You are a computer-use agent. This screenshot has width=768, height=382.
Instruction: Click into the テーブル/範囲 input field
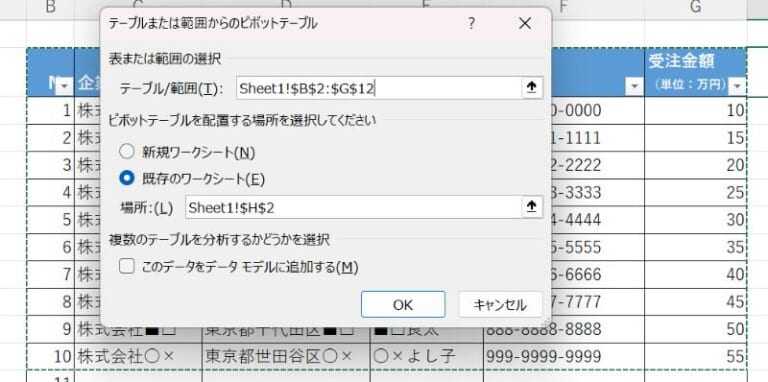point(379,88)
